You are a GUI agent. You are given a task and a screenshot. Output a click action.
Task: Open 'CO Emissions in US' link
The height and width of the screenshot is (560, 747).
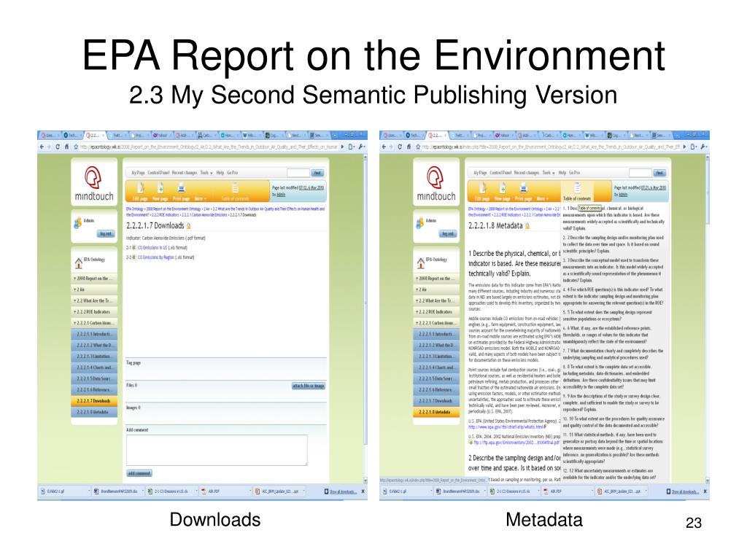[152, 248]
